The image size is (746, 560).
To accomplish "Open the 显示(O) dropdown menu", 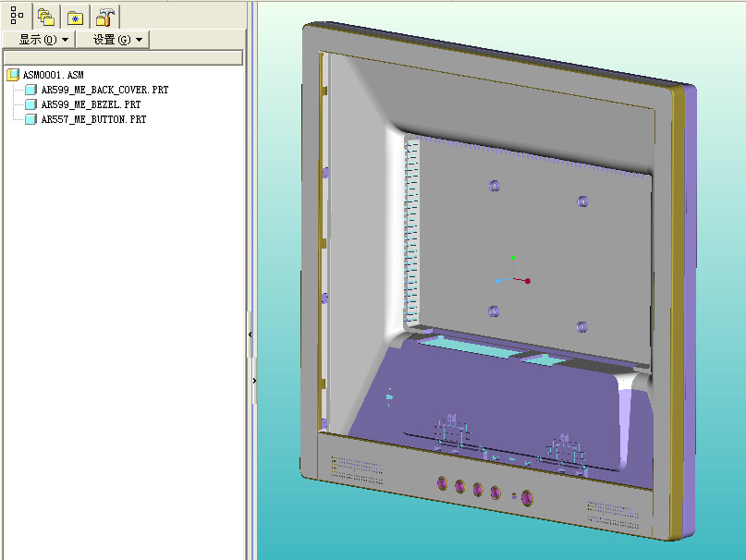I will [39, 40].
